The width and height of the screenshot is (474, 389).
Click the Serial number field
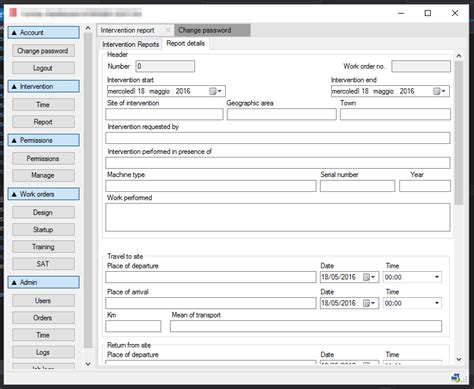point(358,186)
